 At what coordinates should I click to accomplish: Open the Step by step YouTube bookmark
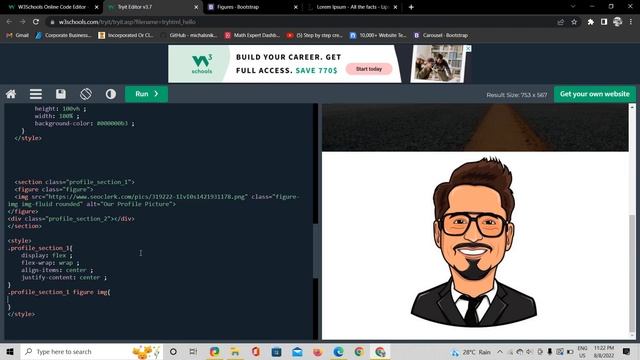314,36
